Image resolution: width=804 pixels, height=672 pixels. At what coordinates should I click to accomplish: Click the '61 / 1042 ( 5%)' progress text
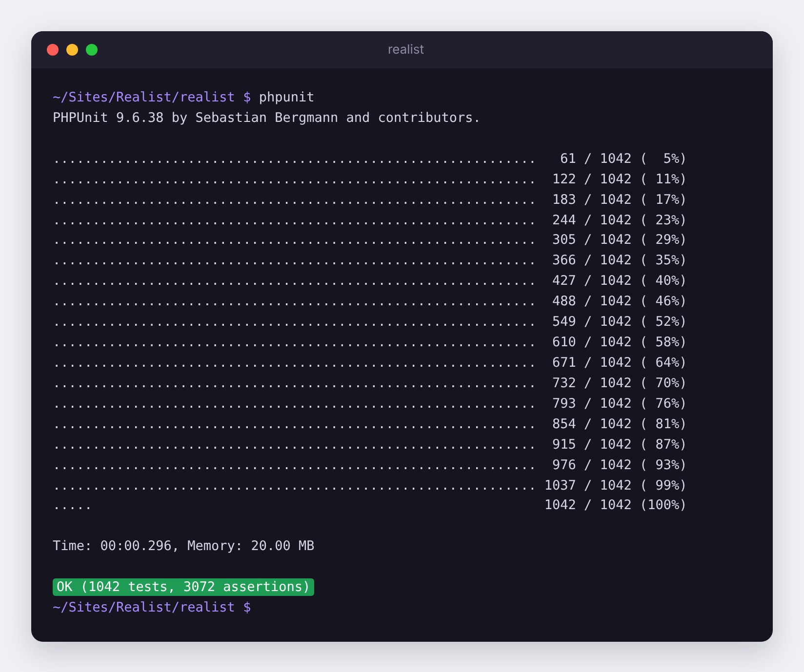click(x=623, y=158)
